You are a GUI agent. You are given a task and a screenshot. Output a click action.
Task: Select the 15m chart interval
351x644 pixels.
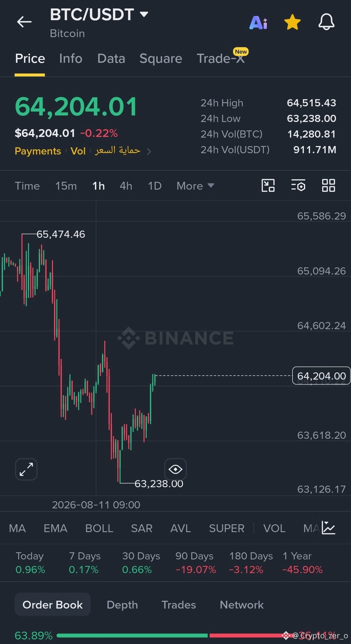(66, 186)
